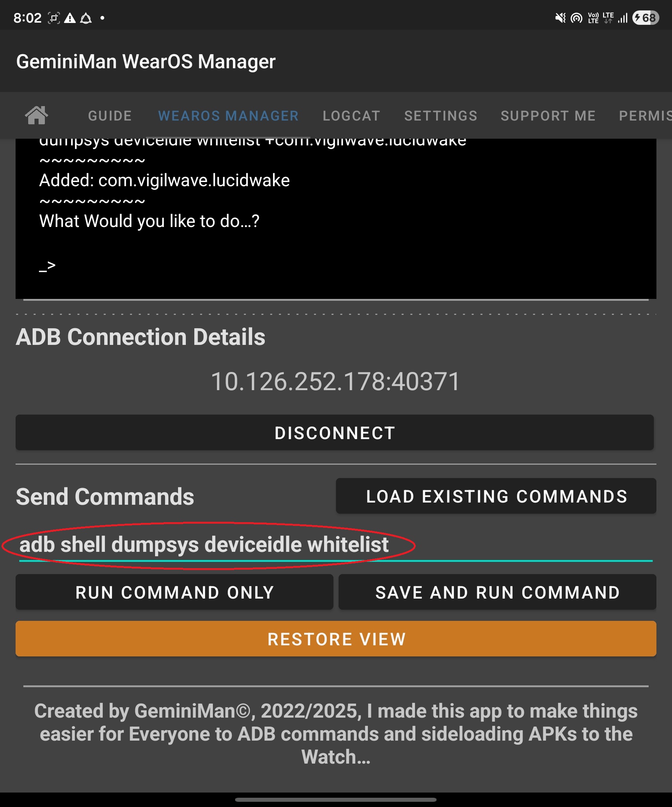Screen dimensions: 672x807
Task: Tap the bottom navigation gesture handle
Action: 335,800
